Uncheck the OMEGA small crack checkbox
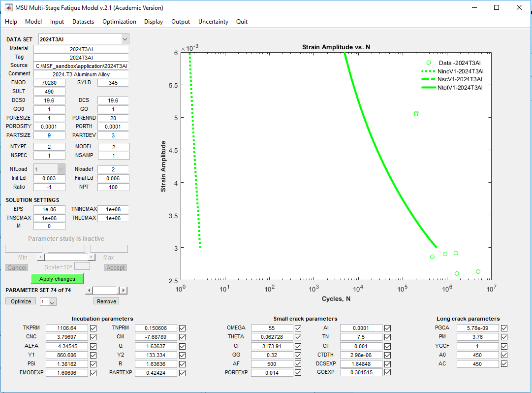The height and width of the screenshot is (393, 532). pyautogui.click(x=298, y=328)
